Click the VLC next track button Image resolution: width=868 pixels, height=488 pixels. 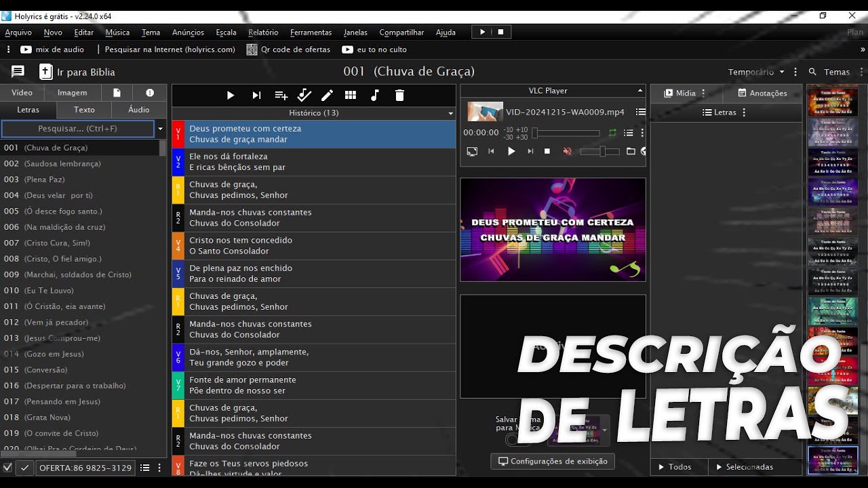(x=530, y=151)
